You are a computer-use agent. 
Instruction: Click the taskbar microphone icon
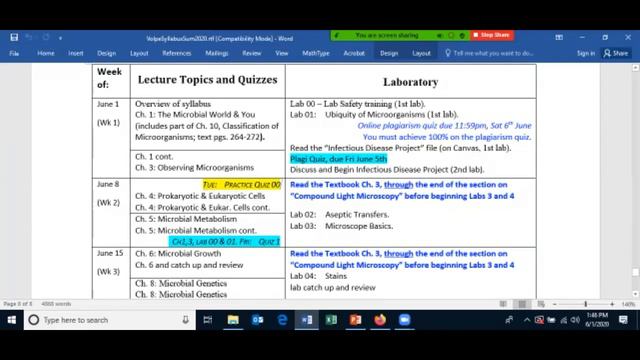(185, 320)
